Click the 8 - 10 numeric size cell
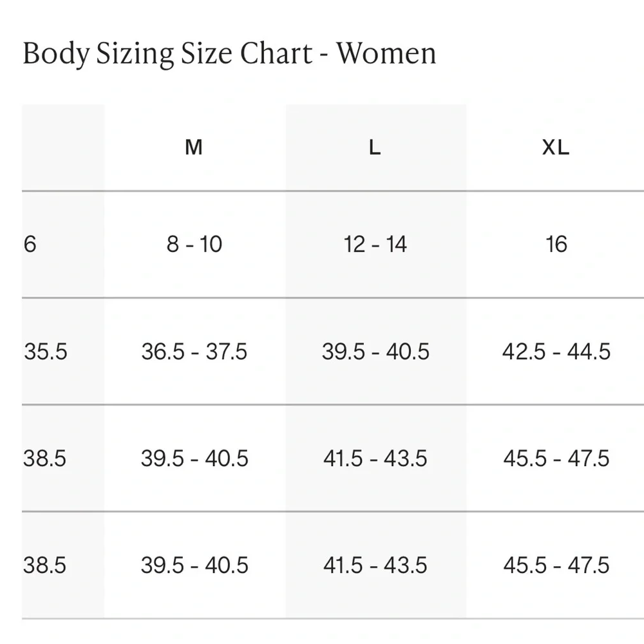This screenshot has height=644, width=644. [194, 245]
